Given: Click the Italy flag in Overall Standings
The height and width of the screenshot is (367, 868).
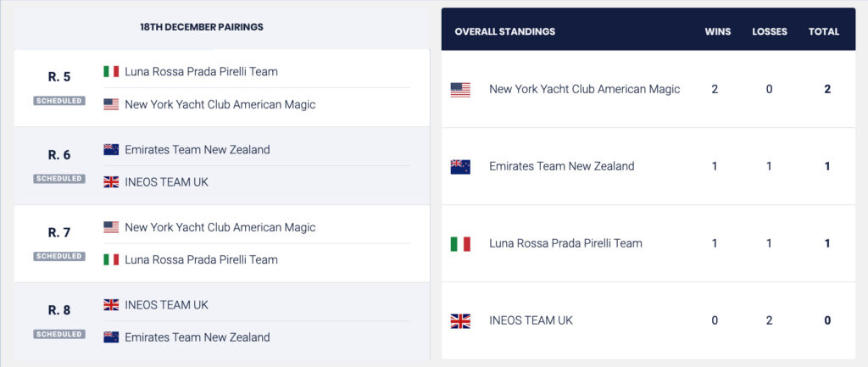Looking at the screenshot, I should [x=460, y=244].
